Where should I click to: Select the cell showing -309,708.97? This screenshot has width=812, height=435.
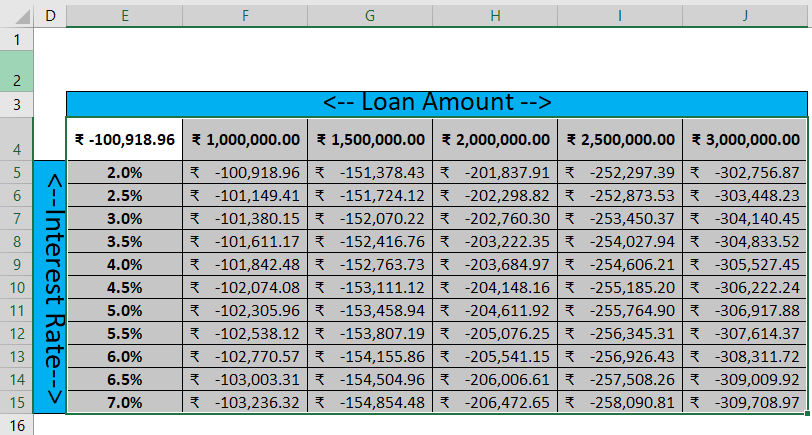point(745,402)
